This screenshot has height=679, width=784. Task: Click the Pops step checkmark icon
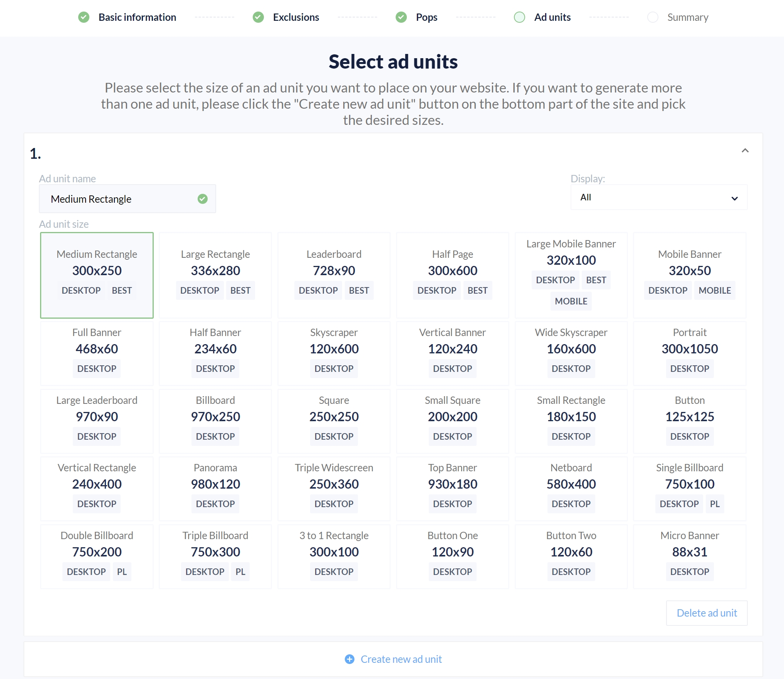coord(401,17)
